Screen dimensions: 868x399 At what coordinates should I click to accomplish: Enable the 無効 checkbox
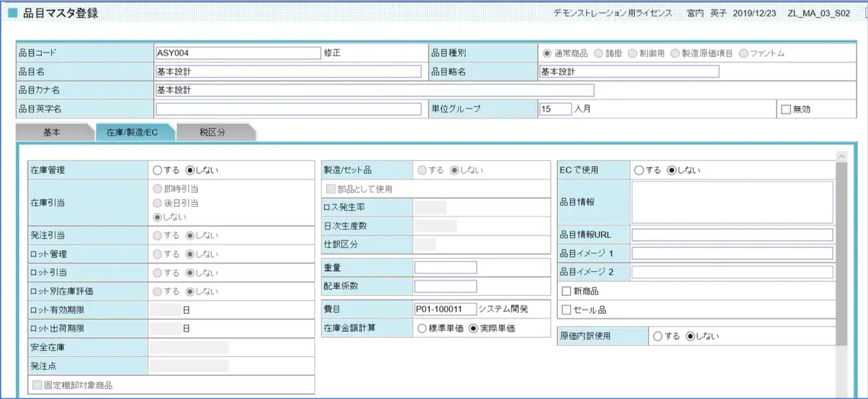(x=785, y=109)
